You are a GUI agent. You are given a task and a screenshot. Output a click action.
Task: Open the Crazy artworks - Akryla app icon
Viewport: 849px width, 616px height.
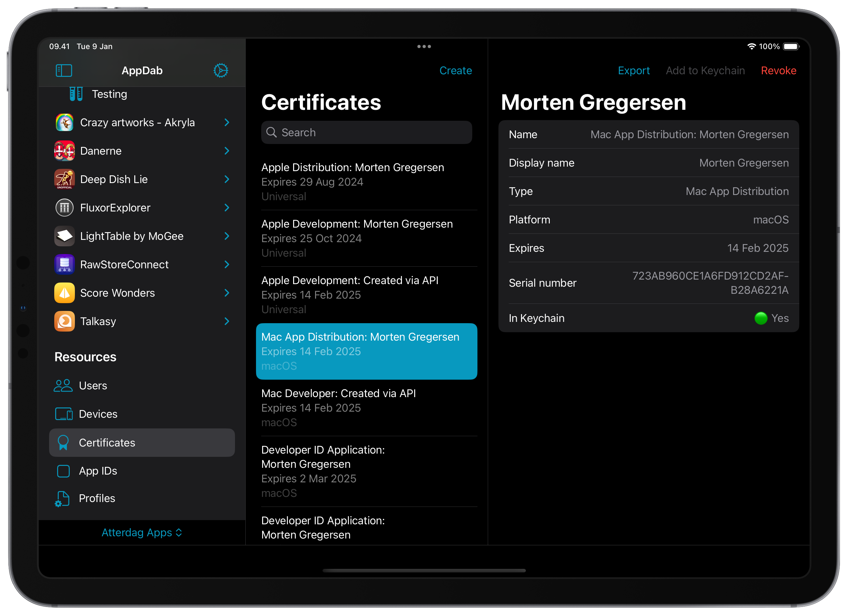(64, 122)
